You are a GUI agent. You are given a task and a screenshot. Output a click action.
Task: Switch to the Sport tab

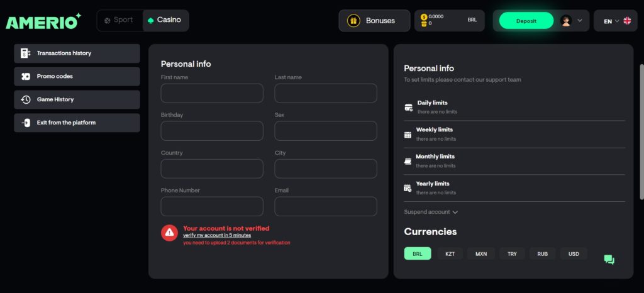tap(119, 20)
